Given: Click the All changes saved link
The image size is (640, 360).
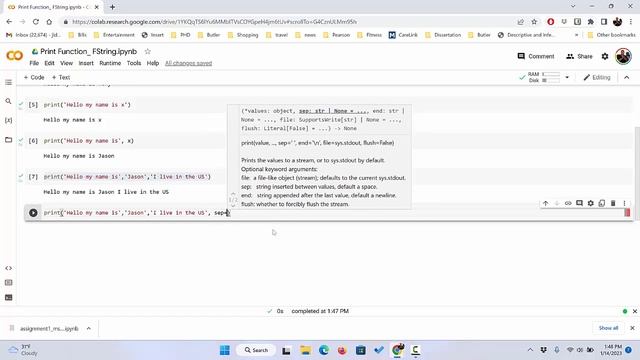Looking at the screenshot, I should pos(189,63).
